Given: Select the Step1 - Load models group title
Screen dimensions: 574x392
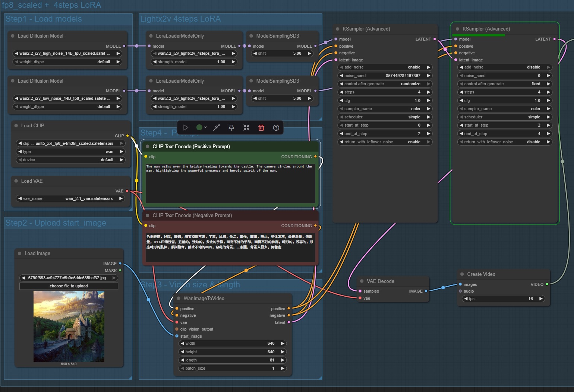Looking at the screenshot, I should [x=44, y=19].
